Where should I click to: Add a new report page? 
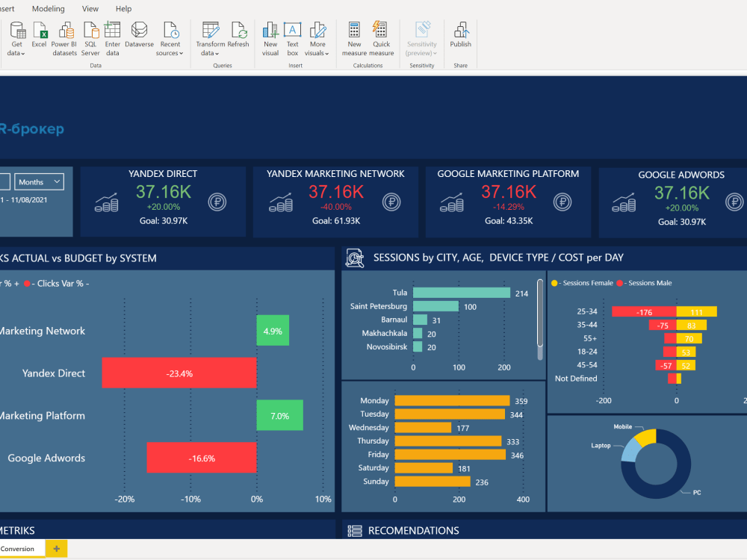click(x=56, y=549)
